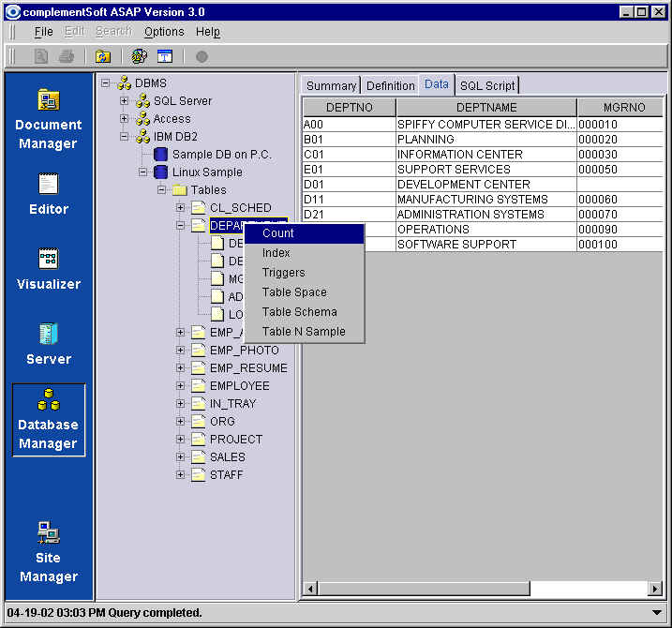
Task: Choose Triggers from the context menu
Action: click(x=305, y=273)
